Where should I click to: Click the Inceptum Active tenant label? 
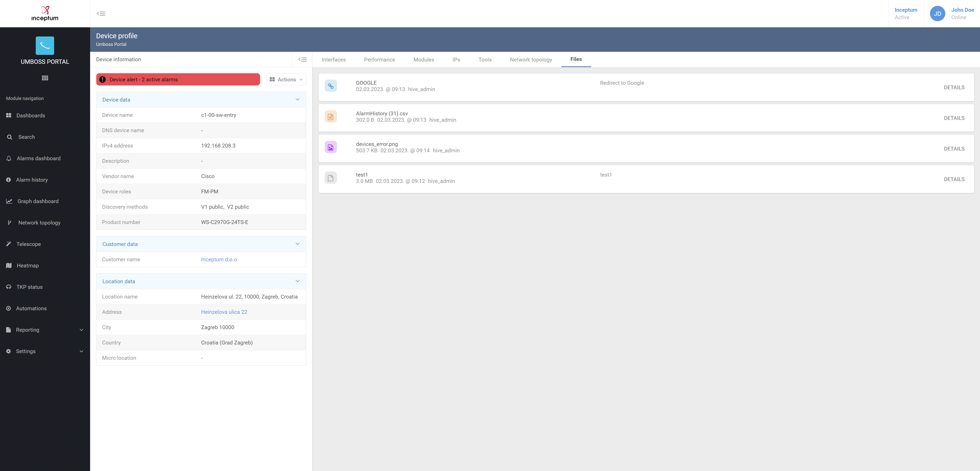(905, 14)
